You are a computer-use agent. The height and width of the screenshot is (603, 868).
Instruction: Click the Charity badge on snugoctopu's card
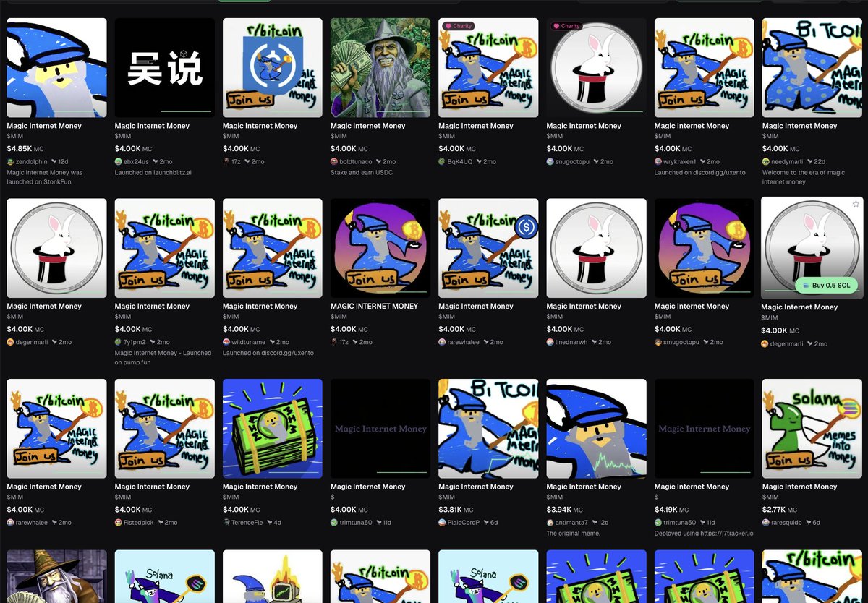566,26
